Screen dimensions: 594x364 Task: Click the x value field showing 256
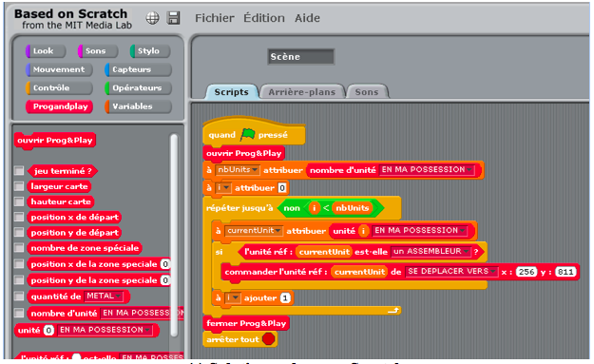[x=527, y=272]
